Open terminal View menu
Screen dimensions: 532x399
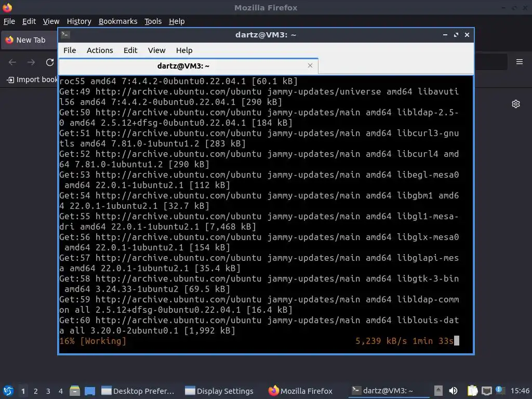pos(156,50)
